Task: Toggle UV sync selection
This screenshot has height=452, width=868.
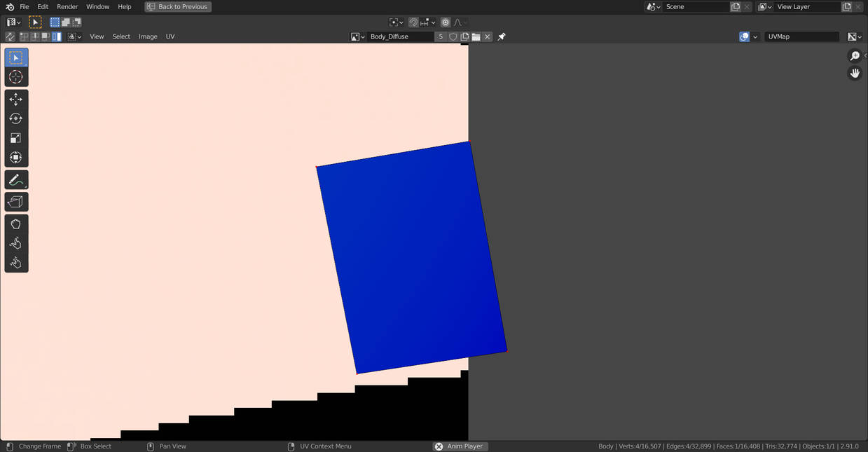Action: coord(10,36)
